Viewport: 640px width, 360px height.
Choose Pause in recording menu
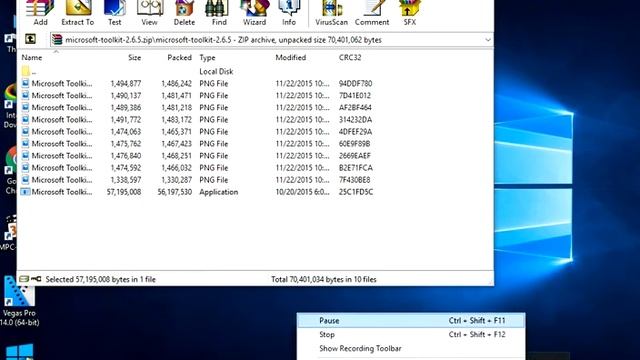pyautogui.click(x=411, y=320)
